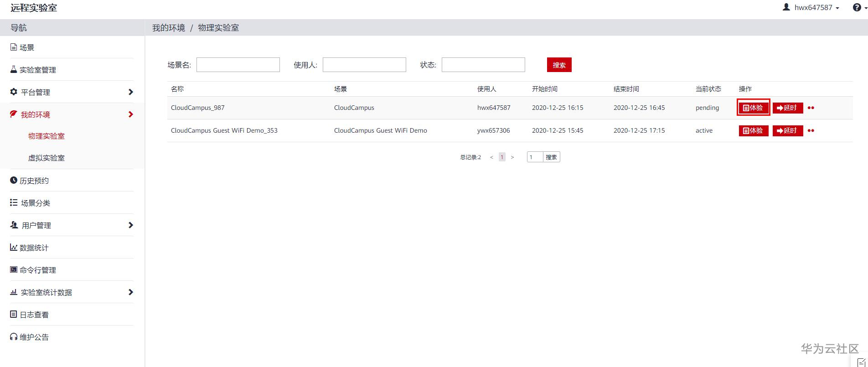
Task: Click 体验 for CloudCampus_987
Action: (754, 108)
